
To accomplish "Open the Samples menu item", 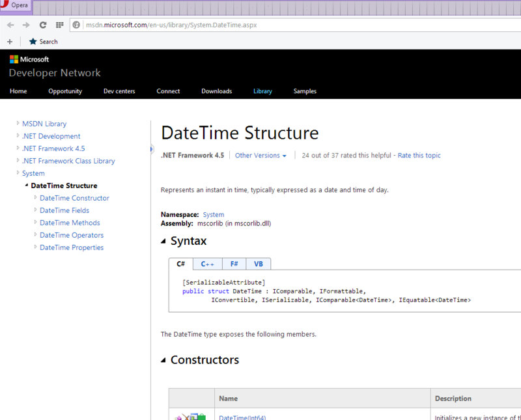I will click(305, 91).
